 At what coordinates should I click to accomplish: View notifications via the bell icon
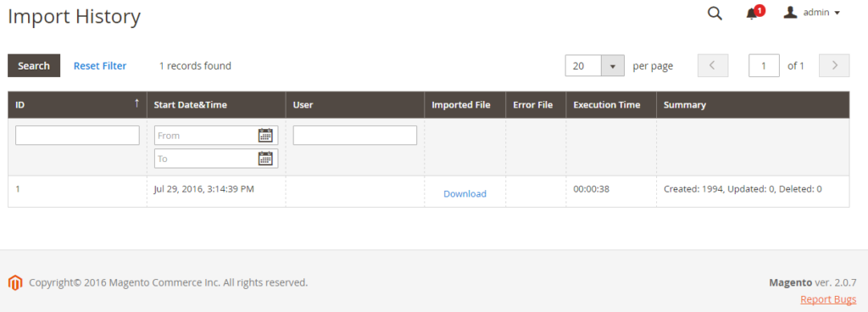pos(752,14)
